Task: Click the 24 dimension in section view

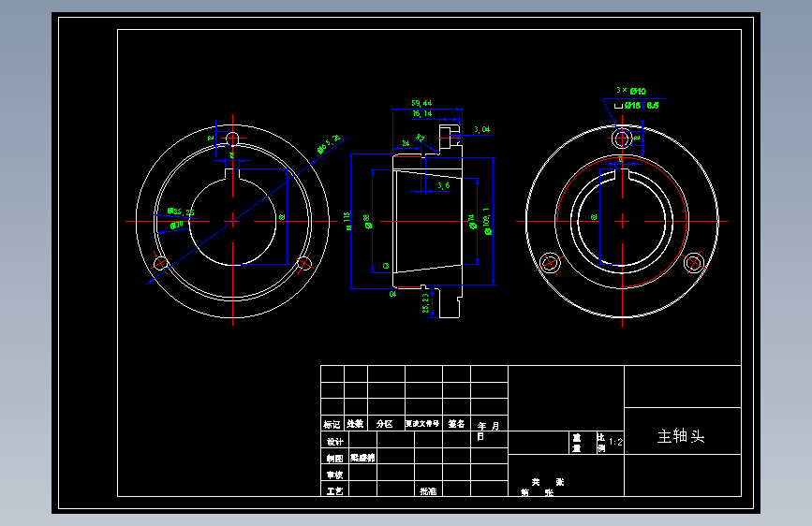Action: coord(406,143)
